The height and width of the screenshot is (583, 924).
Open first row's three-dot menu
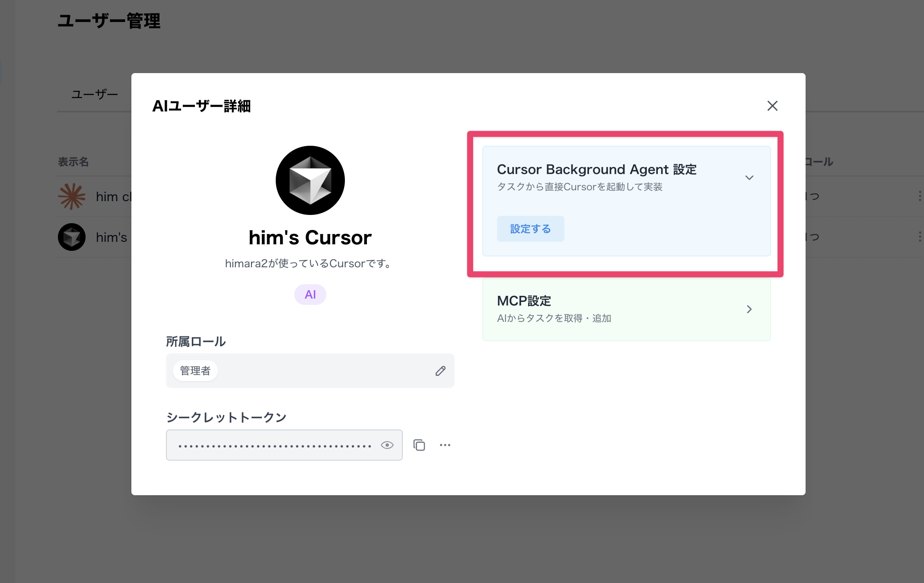tap(919, 196)
